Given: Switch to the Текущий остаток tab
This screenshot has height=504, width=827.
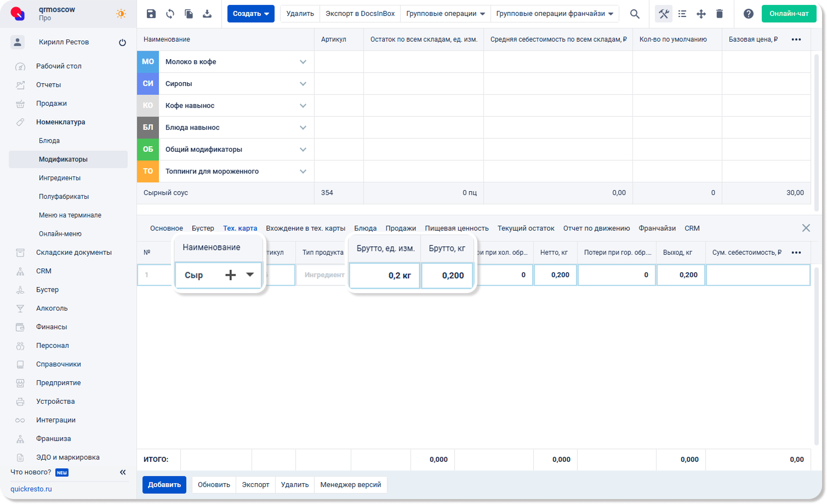Looking at the screenshot, I should click(x=526, y=228).
